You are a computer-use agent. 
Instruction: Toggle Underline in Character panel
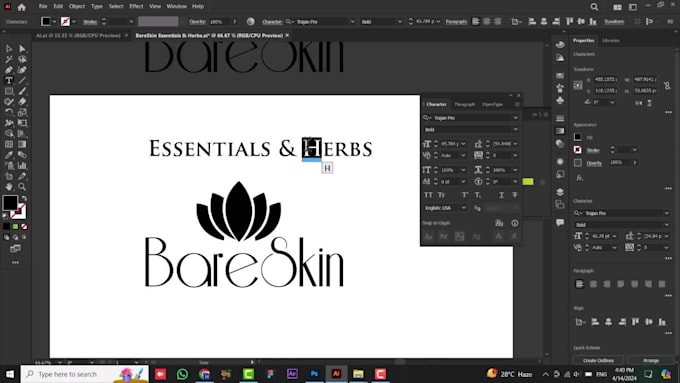(501, 195)
